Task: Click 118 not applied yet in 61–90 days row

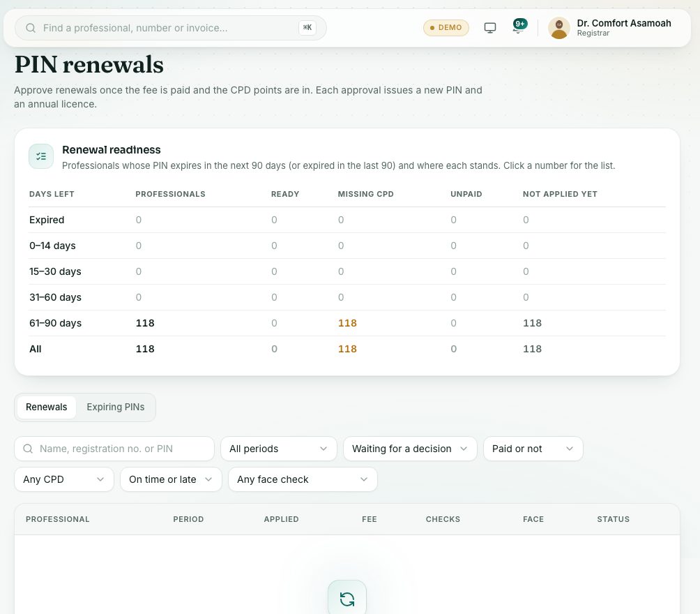Action: pos(532,323)
